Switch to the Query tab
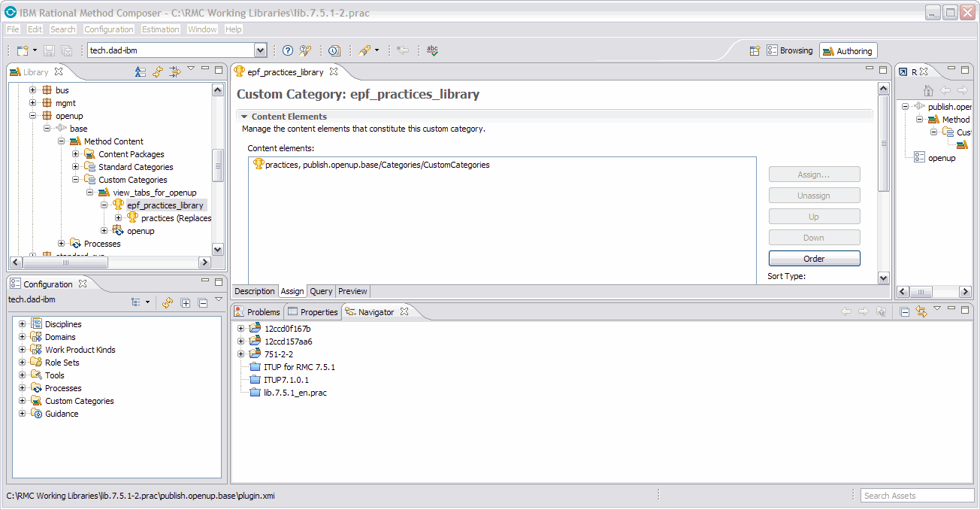This screenshot has height=510, width=980. coord(321,291)
